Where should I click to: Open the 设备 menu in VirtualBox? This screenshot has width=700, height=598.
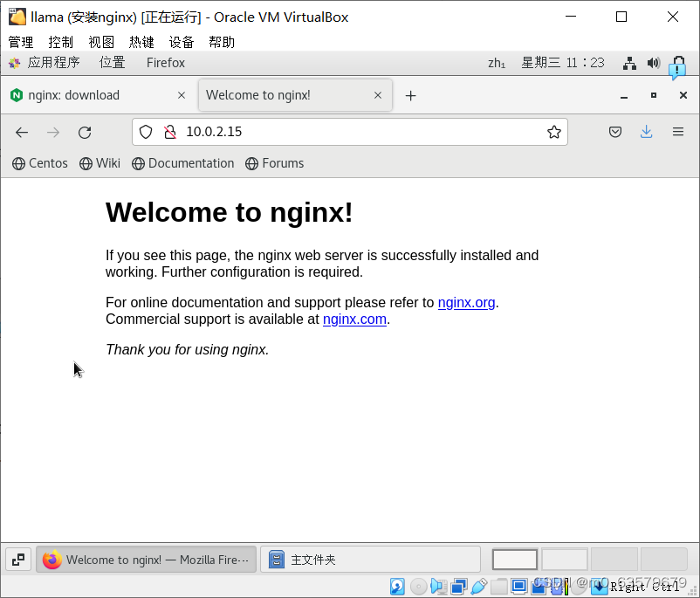[x=181, y=41]
